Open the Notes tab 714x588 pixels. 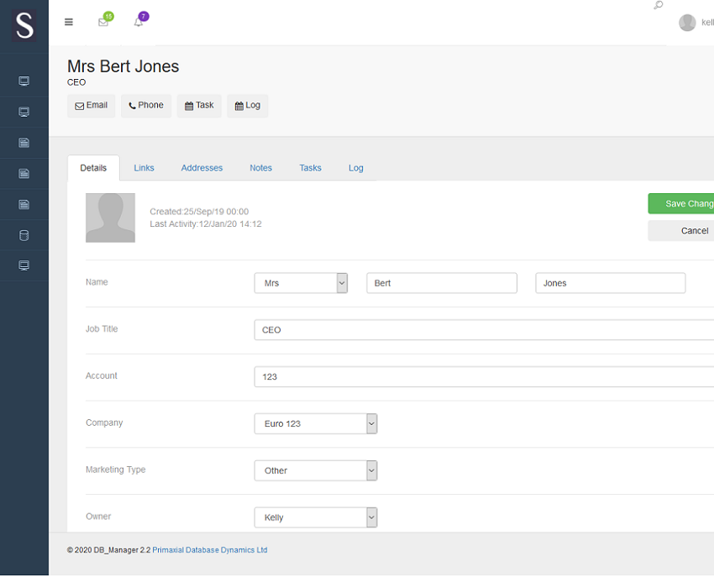point(260,168)
